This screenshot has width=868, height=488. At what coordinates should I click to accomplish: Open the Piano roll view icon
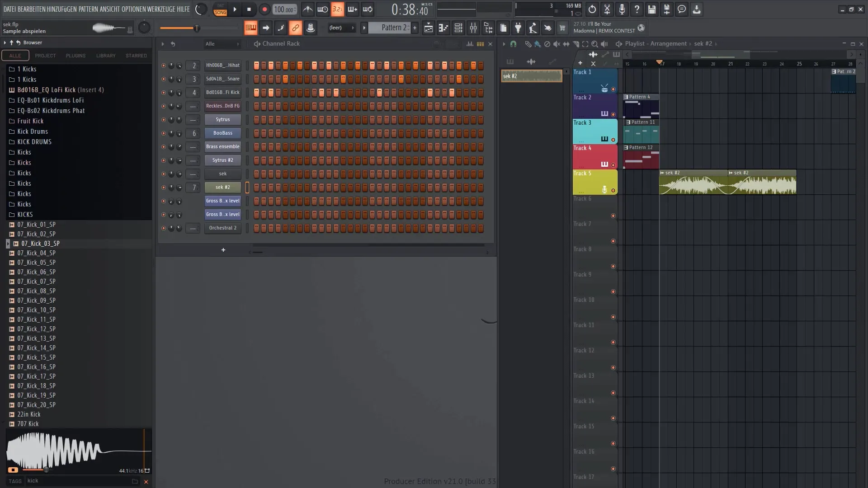(443, 28)
